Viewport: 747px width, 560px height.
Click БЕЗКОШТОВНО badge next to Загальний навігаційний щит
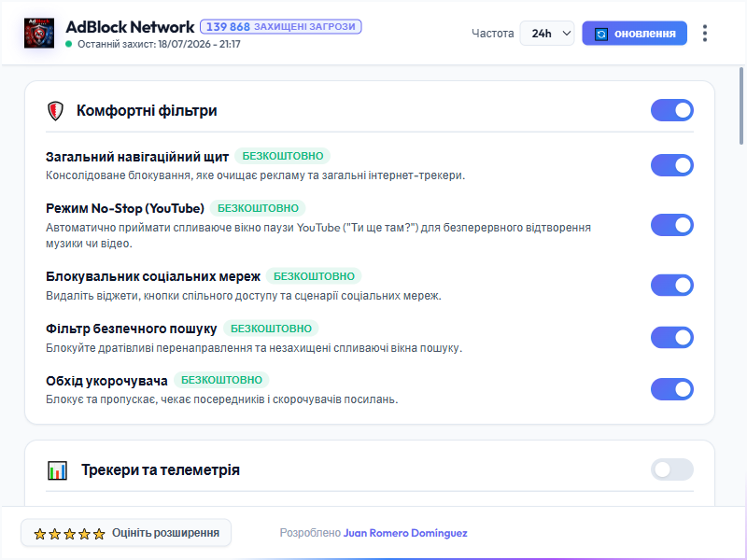pyautogui.click(x=283, y=156)
